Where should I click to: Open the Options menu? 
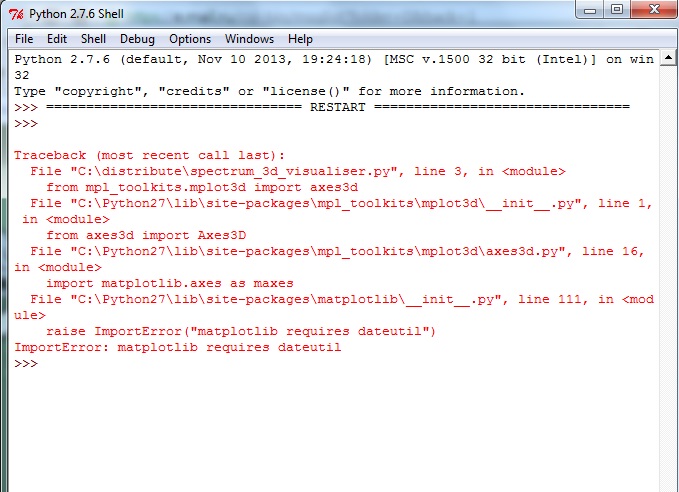[x=190, y=39]
